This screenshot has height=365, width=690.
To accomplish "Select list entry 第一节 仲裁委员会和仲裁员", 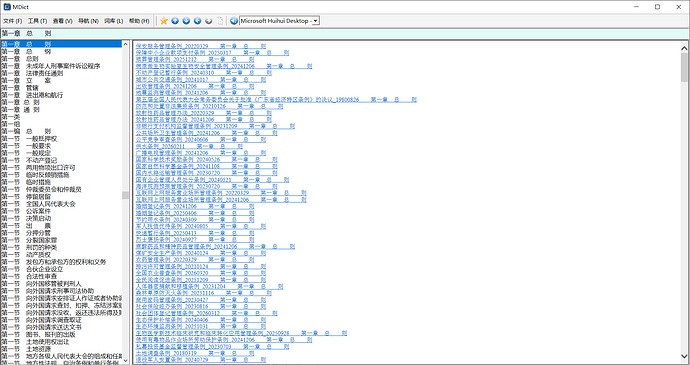I will click(61, 189).
